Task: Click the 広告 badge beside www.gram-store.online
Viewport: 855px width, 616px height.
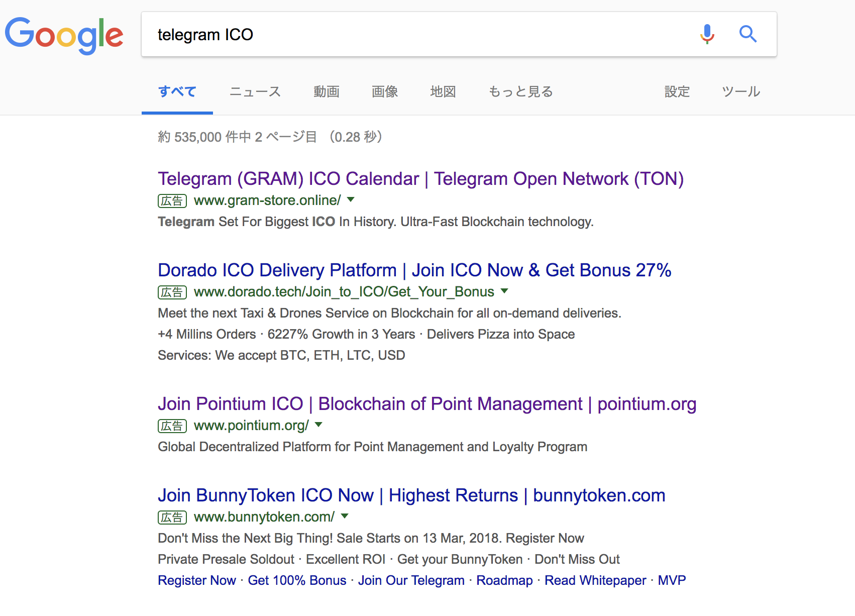Action: pos(172,201)
